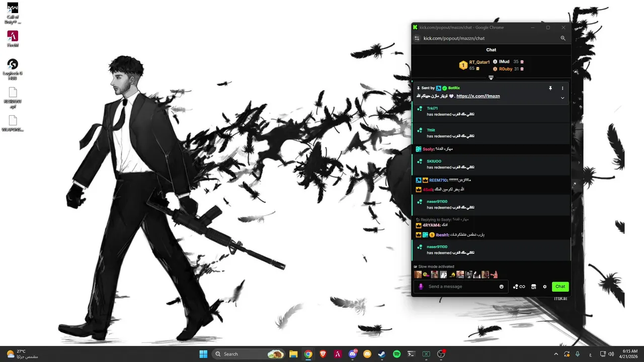Select the WEAPONS file on desktop
Screen dimensions: 644x362
coord(13,124)
